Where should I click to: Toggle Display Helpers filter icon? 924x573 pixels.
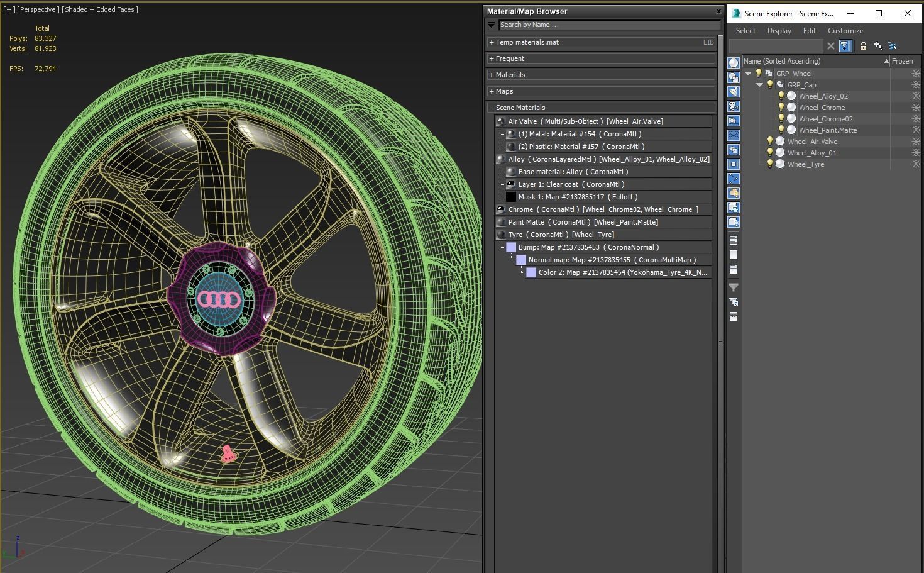[x=734, y=121]
